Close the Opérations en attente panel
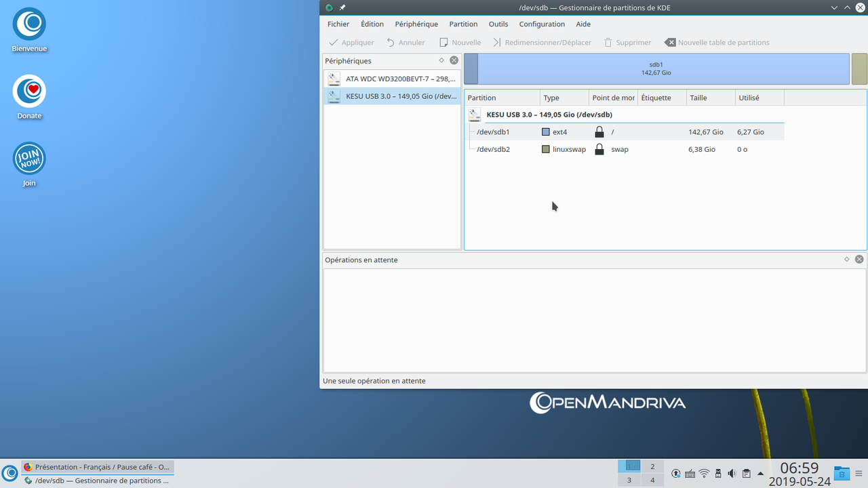 tap(859, 260)
